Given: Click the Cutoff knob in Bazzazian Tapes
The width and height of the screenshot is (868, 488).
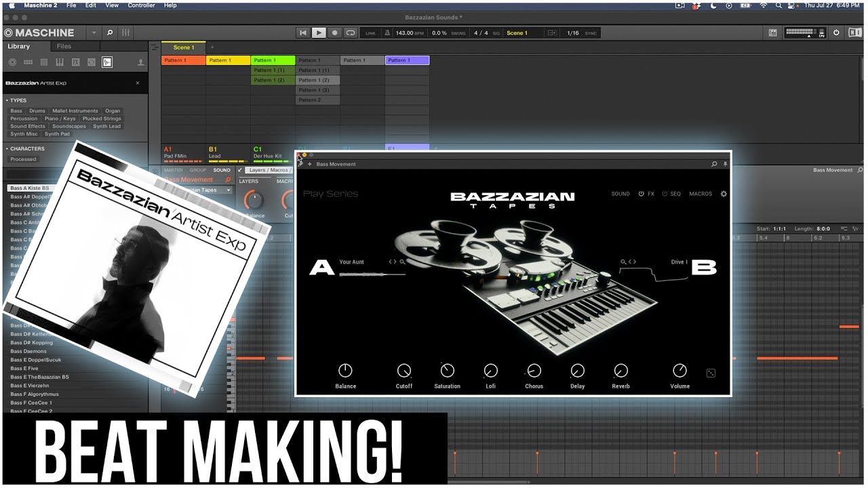Looking at the screenshot, I should click(404, 371).
